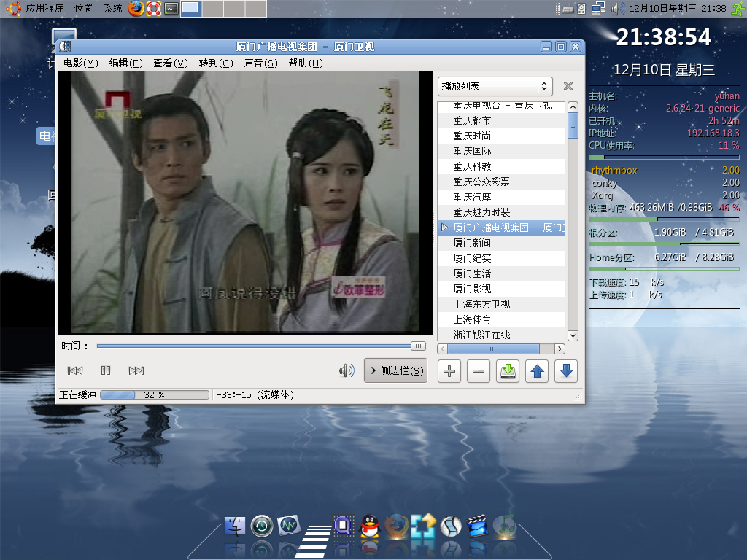Add item with the plus playlist button
This screenshot has width=747, height=560.
click(x=449, y=371)
